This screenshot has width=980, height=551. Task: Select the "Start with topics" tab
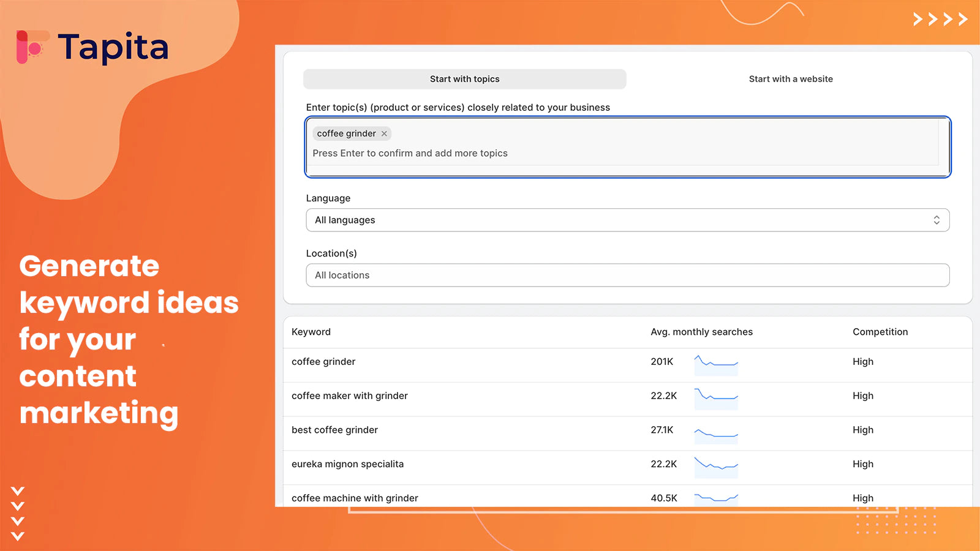tap(464, 79)
